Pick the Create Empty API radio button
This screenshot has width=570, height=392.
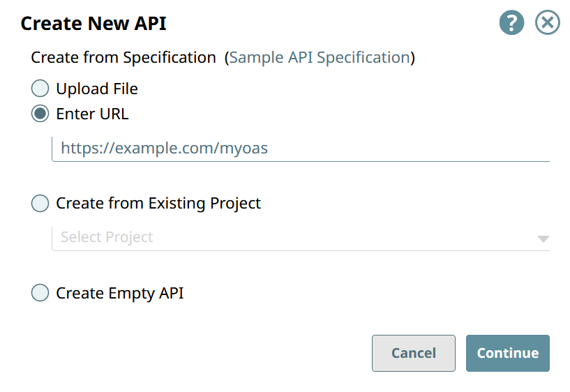coord(40,293)
